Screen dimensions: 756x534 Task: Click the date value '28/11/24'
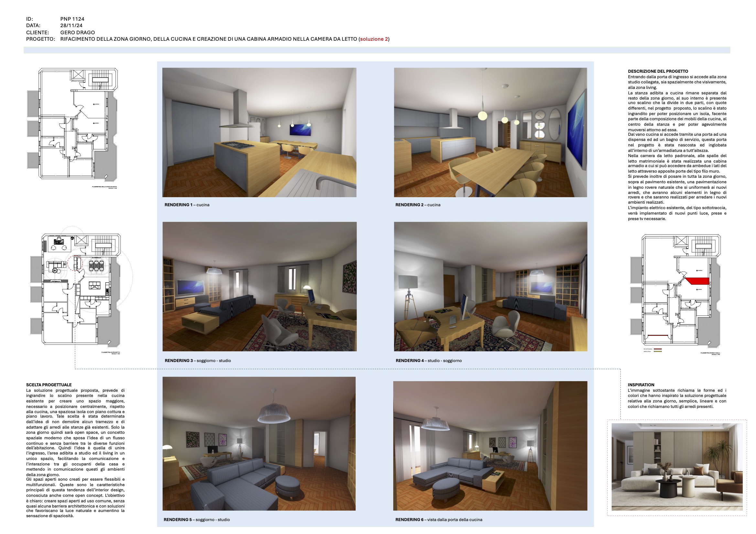tap(71, 25)
